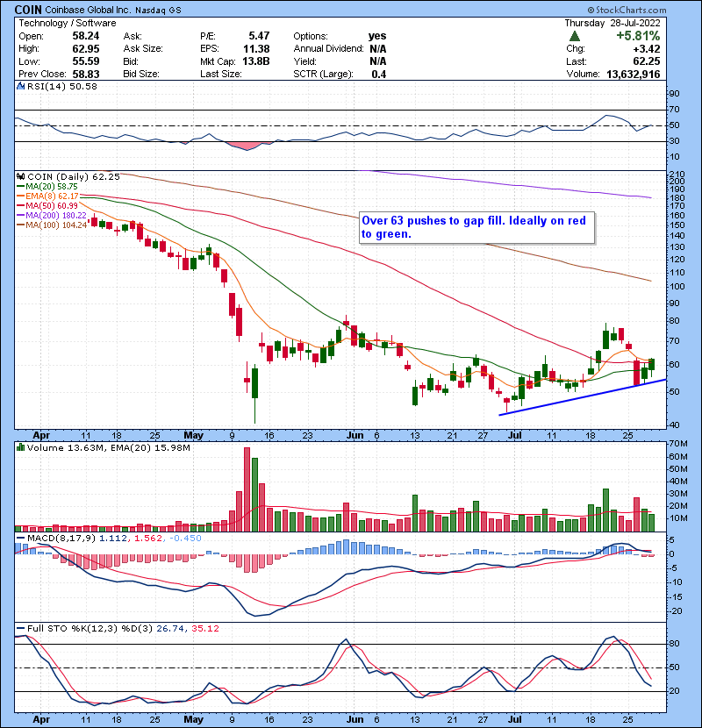
Task: Select the Prev Close value 58.83
Action: (85, 75)
